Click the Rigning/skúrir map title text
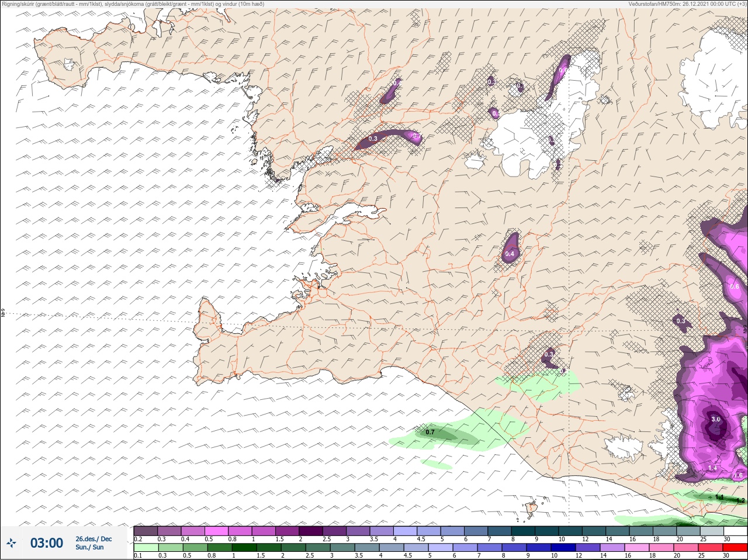This screenshot has height=560, width=748. coord(132,4)
